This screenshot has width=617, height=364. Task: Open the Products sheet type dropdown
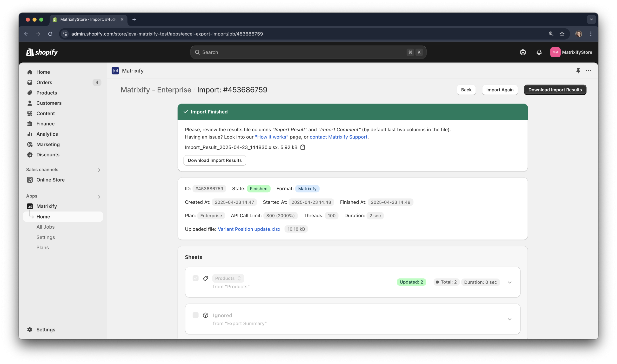click(228, 278)
